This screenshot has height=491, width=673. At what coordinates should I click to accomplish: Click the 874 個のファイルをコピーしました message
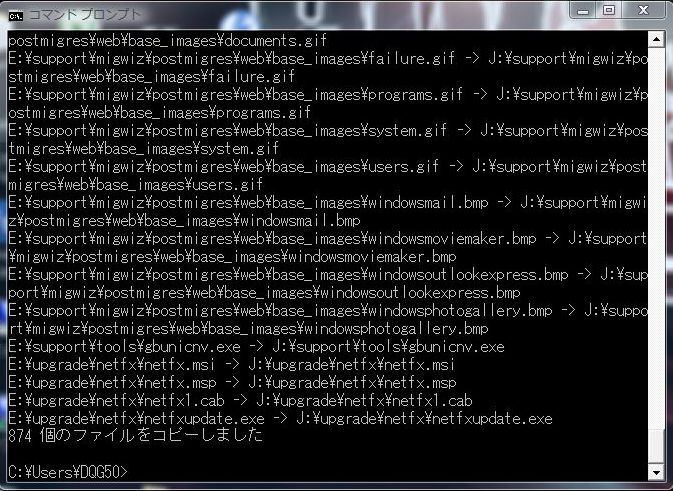tap(135, 436)
